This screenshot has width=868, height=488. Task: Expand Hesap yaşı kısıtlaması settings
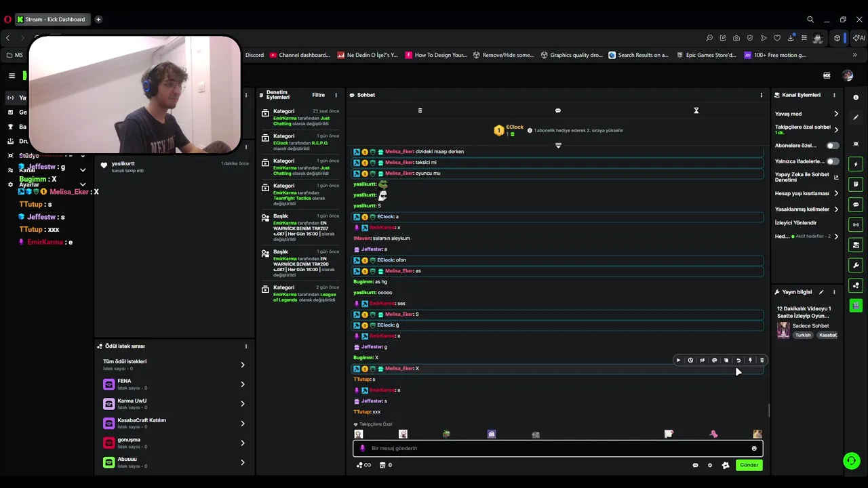click(x=807, y=193)
